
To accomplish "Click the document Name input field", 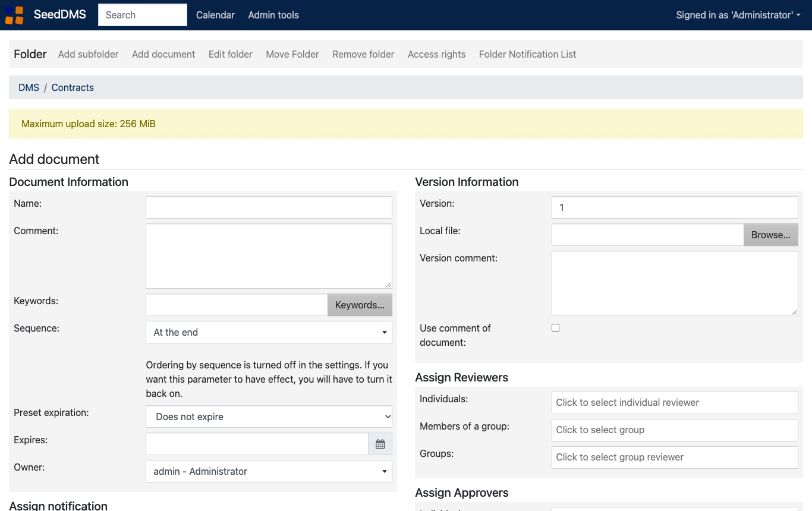I will [x=269, y=207].
